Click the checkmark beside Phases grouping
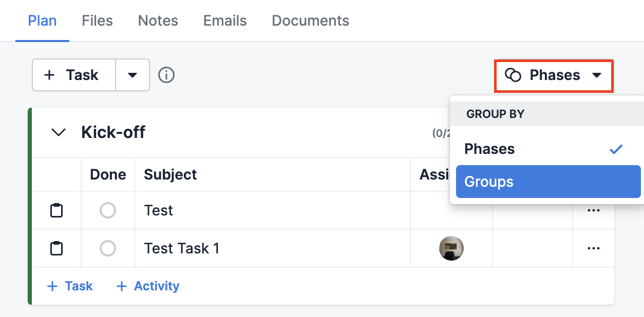 pos(616,149)
